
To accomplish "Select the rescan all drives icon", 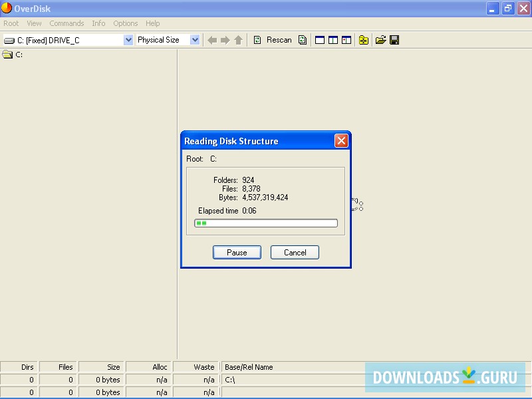I will [x=303, y=40].
